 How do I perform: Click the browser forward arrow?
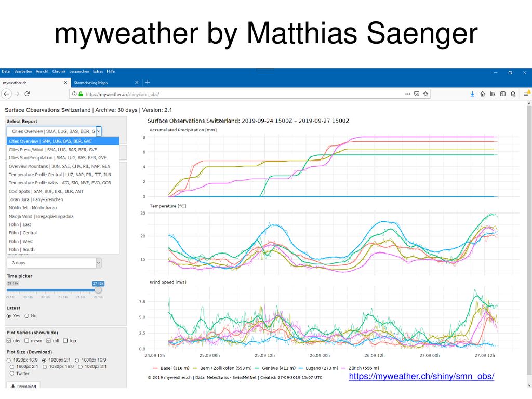[17, 94]
